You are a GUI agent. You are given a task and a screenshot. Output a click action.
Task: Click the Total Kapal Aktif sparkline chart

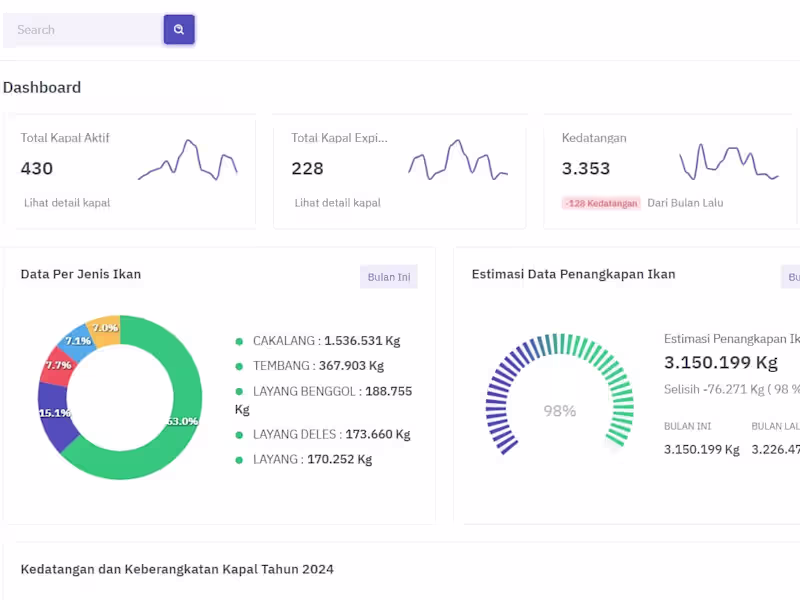(x=188, y=161)
